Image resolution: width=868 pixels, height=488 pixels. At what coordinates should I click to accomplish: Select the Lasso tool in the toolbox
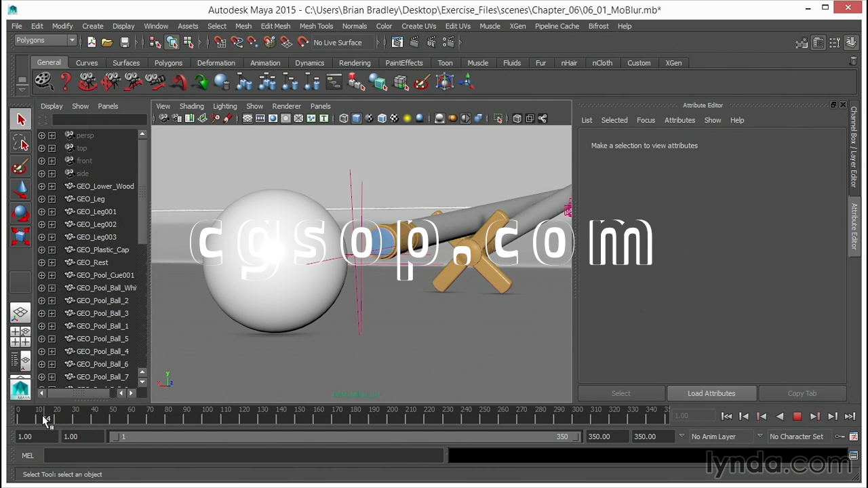(20, 143)
